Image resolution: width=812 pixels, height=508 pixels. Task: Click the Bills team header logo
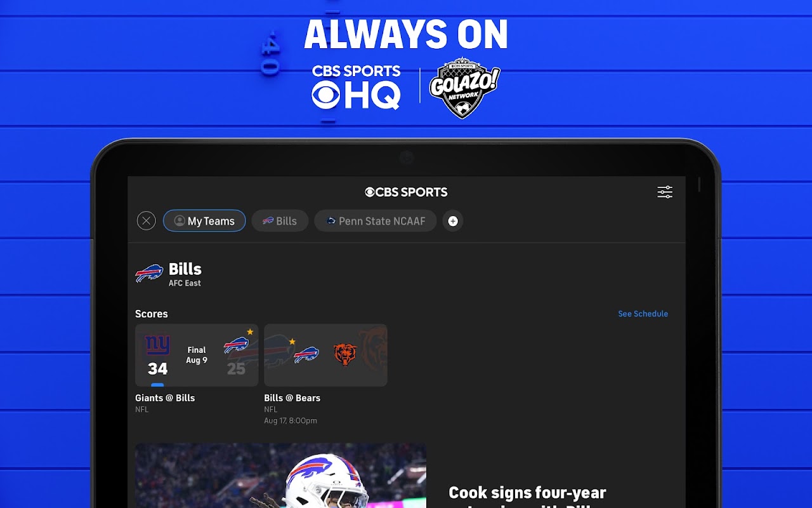(149, 274)
